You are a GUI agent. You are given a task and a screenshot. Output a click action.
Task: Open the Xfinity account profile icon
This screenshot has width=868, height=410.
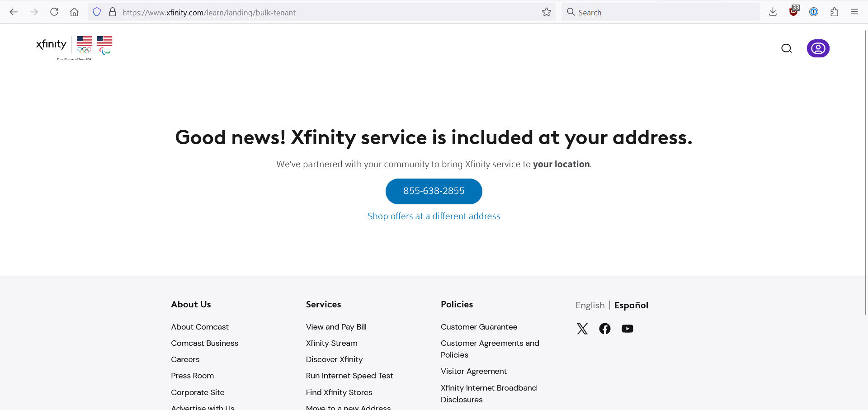[818, 48]
